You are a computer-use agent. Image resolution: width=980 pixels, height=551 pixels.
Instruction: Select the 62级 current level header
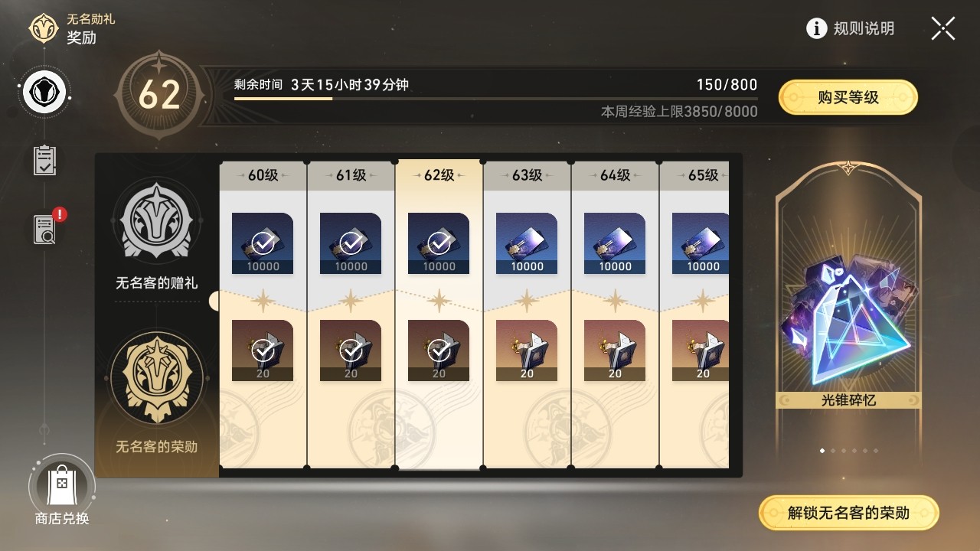[439, 175]
